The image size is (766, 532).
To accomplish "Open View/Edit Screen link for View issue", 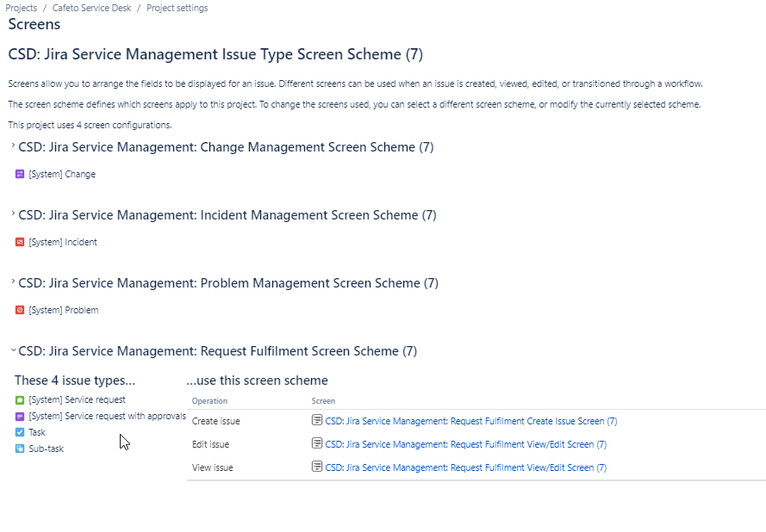I will coord(465,467).
